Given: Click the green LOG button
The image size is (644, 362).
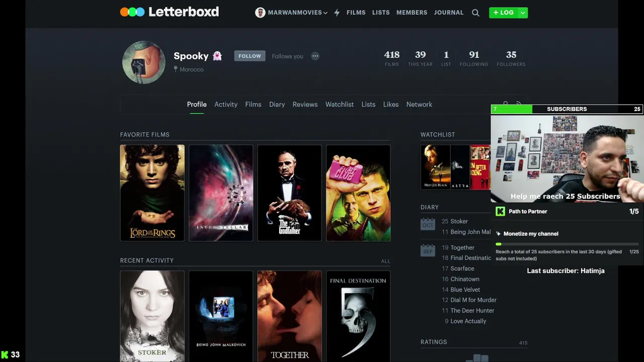Looking at the screenshot, I should tap(504, 13).
